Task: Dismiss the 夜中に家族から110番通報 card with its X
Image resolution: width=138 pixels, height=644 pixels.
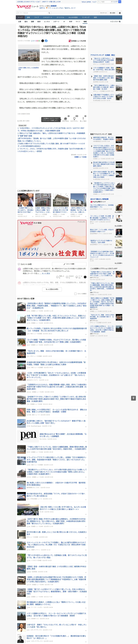Action: pos(86,216)
